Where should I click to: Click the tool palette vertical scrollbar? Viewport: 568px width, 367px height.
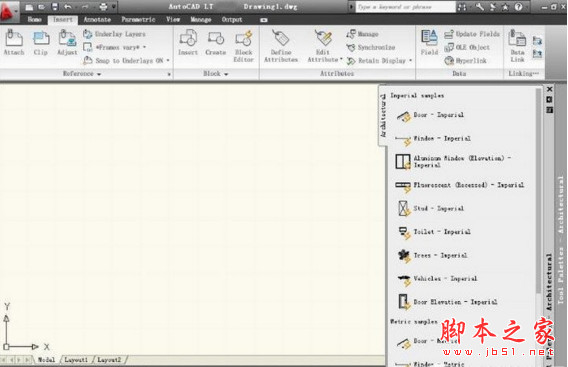539,191
